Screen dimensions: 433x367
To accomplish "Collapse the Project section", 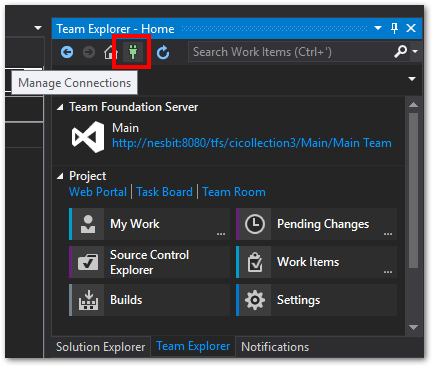I will click(x=60, y=176).
